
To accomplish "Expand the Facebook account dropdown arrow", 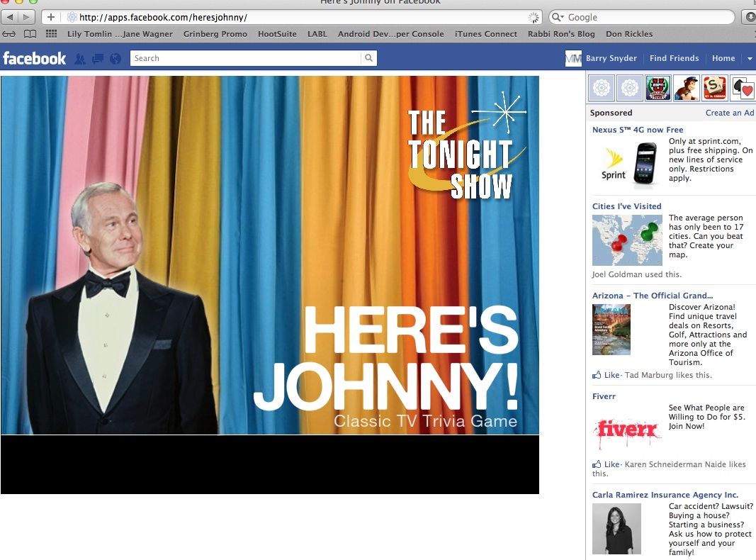I will pyautogui.click(x=750, y=58).
